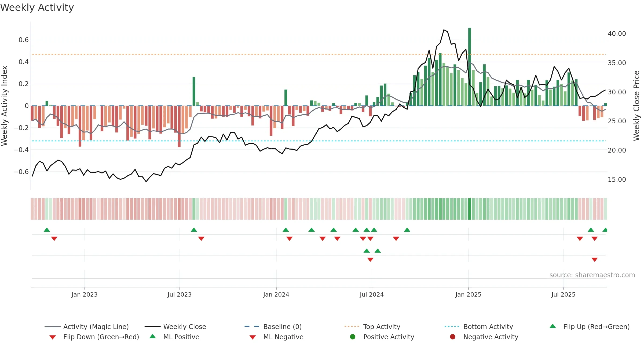Click the 0.4 tick on left axis

coord(24,62)
